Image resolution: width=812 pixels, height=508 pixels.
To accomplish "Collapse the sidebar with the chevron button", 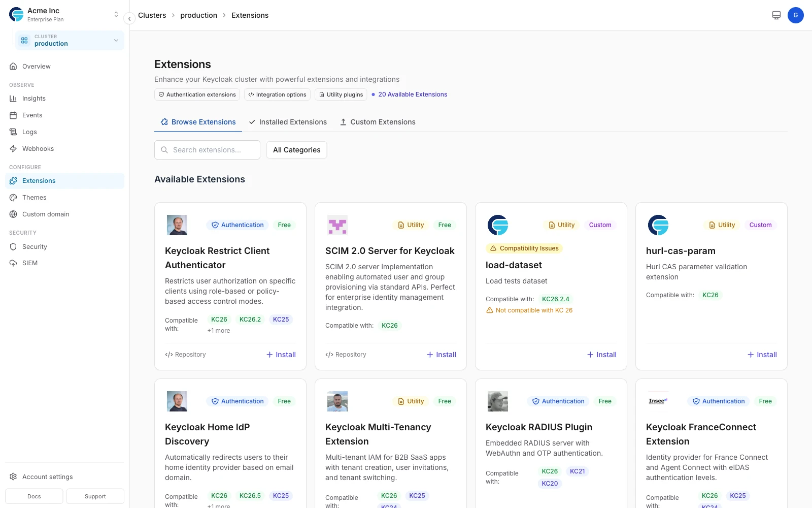I will 129,19.
